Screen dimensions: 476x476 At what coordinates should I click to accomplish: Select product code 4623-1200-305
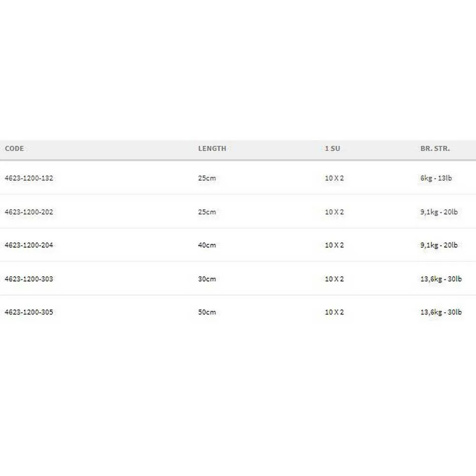(29, 312)
